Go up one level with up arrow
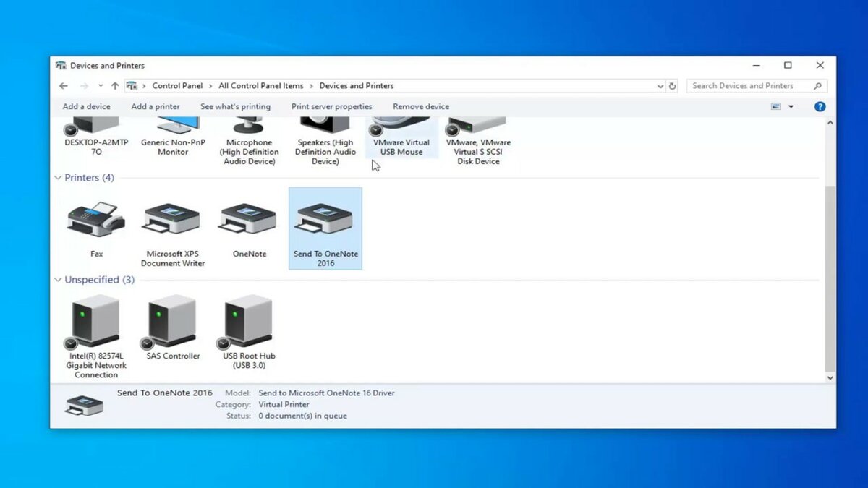The width and height of the screenshot is (868, 488). point(115,85)
